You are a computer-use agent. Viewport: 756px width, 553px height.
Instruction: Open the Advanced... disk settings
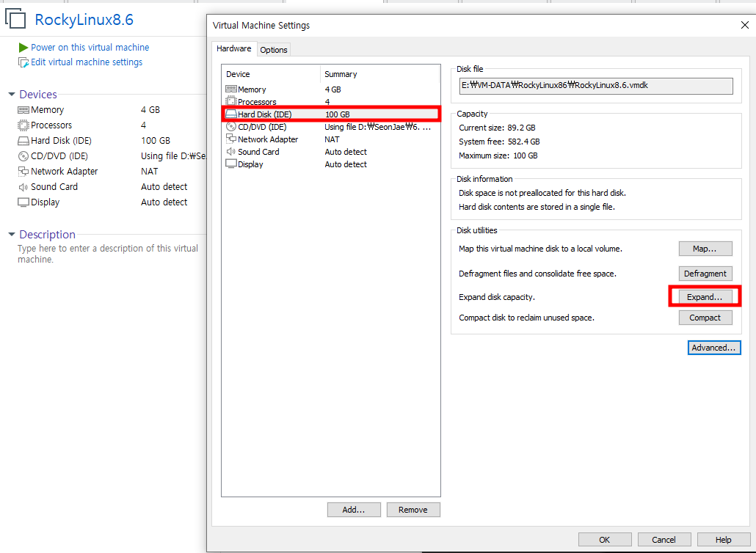714,348
